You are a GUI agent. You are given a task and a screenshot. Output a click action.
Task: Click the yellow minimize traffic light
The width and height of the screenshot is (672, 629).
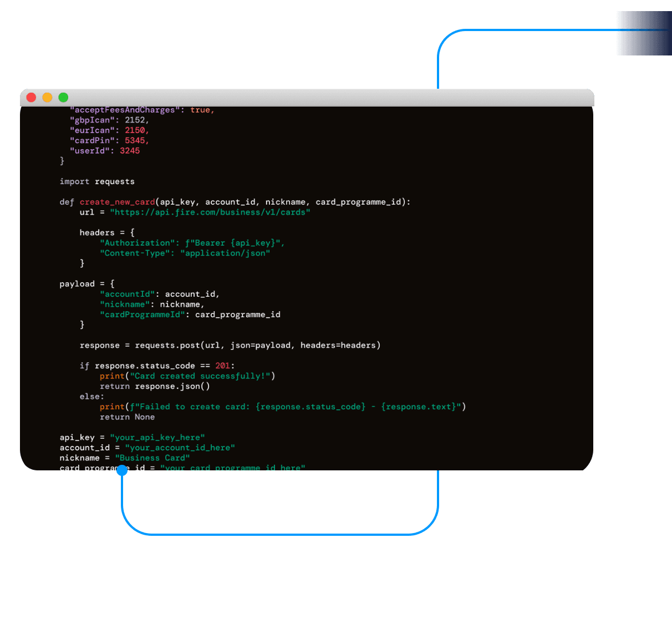(47, 97)
